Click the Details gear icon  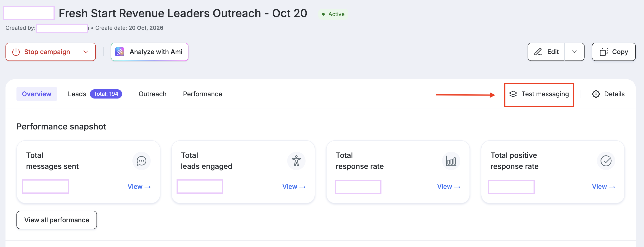596,94
